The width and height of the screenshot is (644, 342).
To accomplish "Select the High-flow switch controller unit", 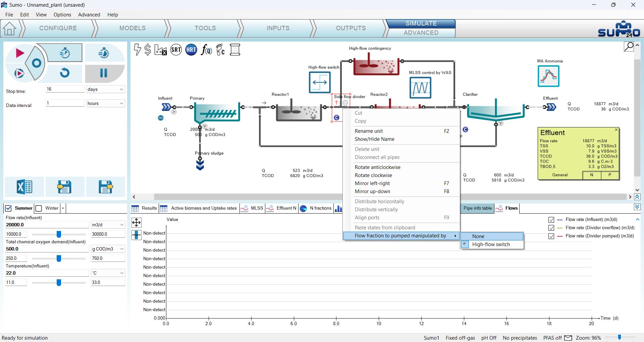I will (x=320, y=82).
